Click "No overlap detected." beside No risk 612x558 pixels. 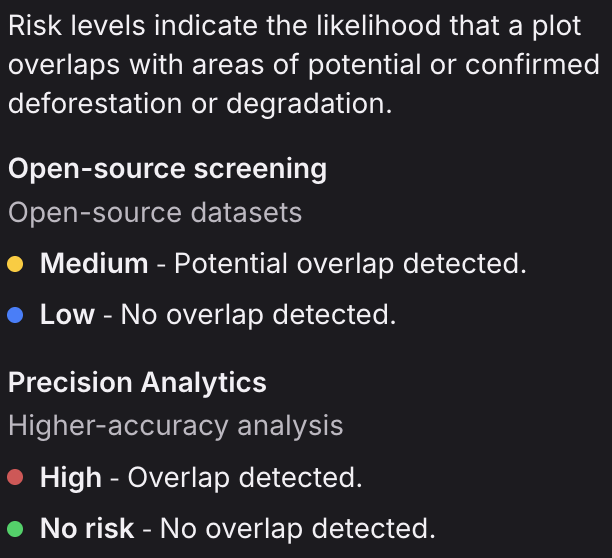pyautogui.click(x=298, y=527)
